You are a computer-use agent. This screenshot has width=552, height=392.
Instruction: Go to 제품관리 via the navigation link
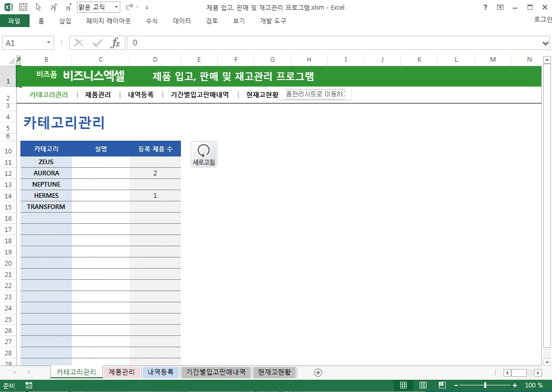click(98, 94)
